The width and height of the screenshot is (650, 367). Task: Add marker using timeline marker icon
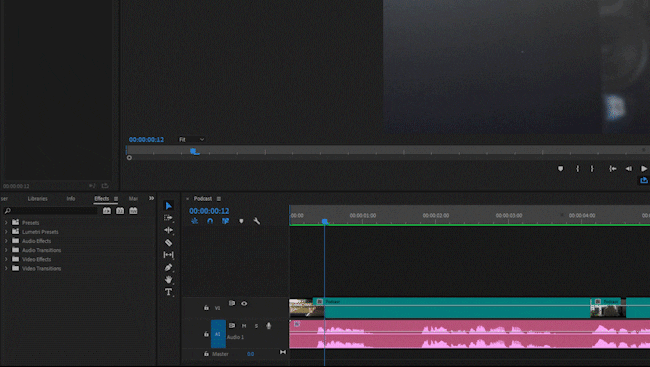tap(241, 221)
